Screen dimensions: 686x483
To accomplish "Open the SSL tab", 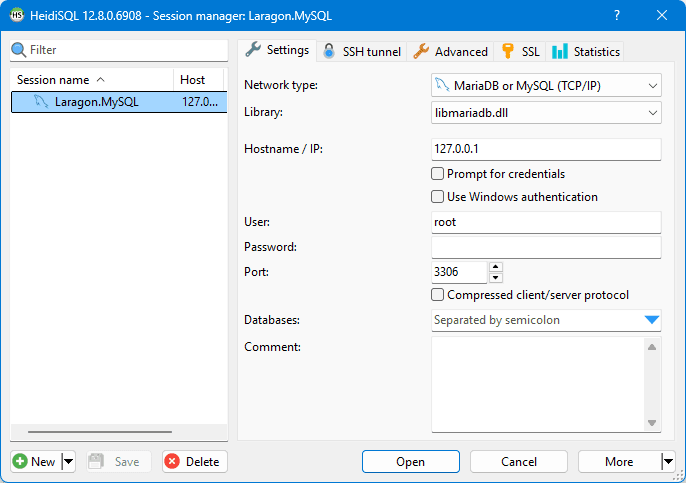I will tap(520, 52).
